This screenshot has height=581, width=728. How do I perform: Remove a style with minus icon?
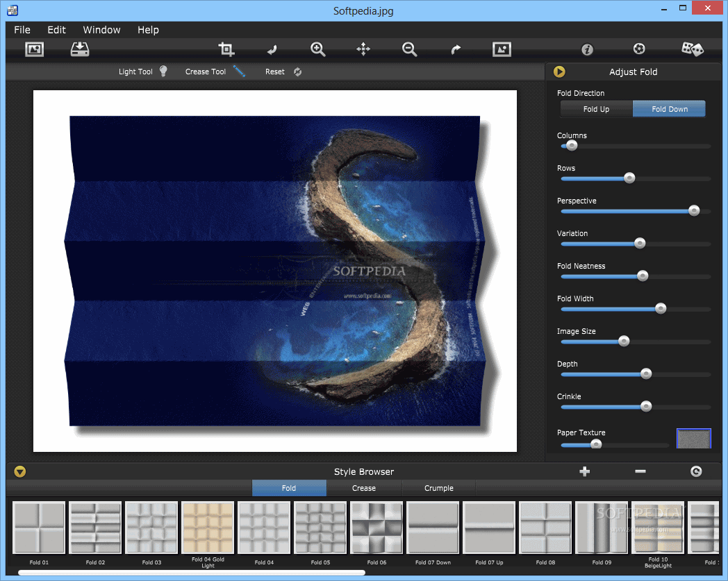click(x=640, y=471)
